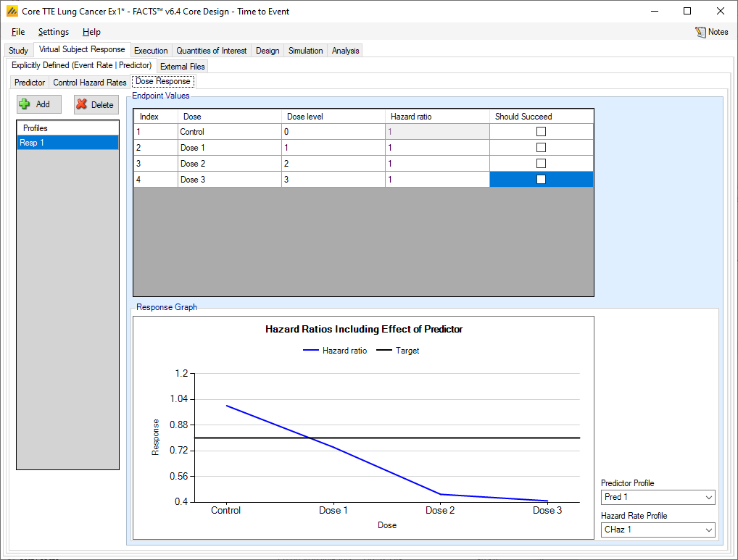Open the External Files tab
The image size is (738, 560).
(183, 67)
